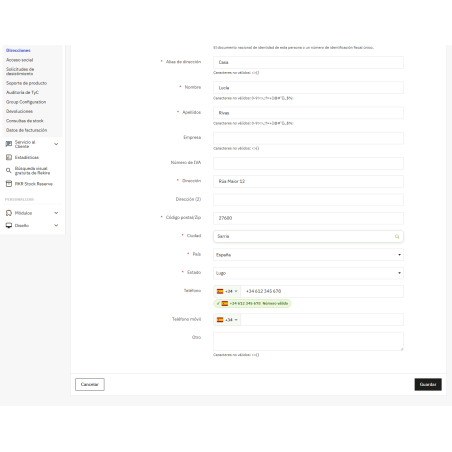Open Teléfono móvil country code selector
452x452 pixels.
pyautogui.click(x=227, y=320)
